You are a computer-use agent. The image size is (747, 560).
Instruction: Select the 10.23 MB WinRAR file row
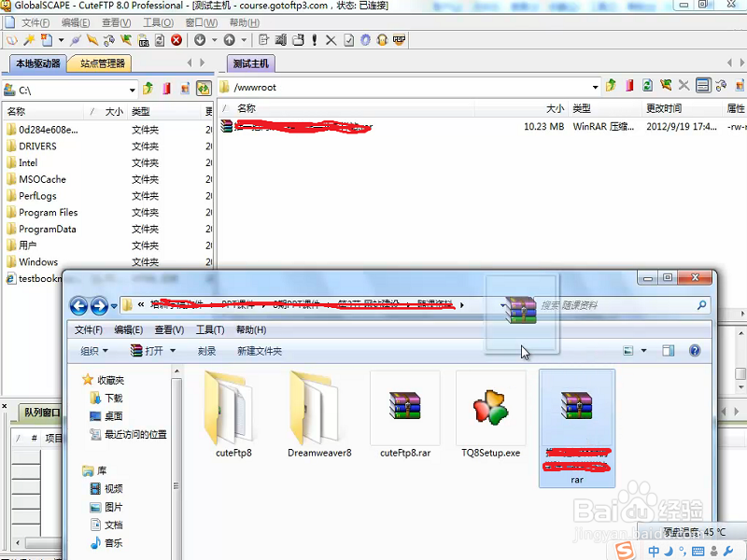(482, 127)
